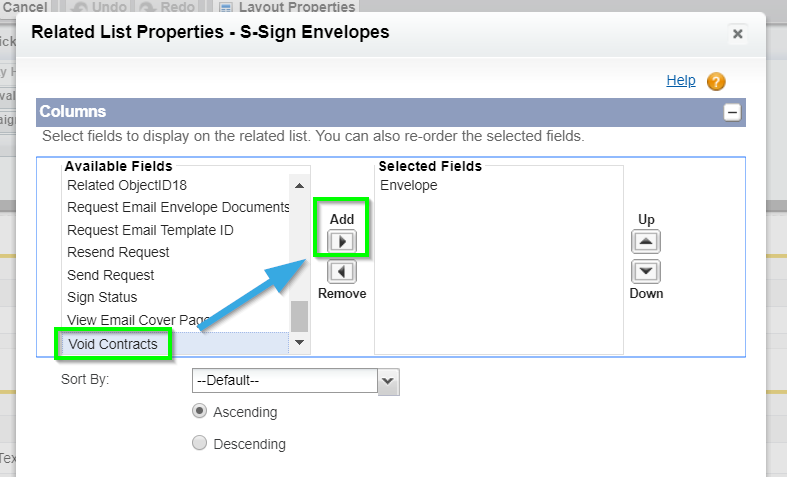Select the Descending radio button

199,443
